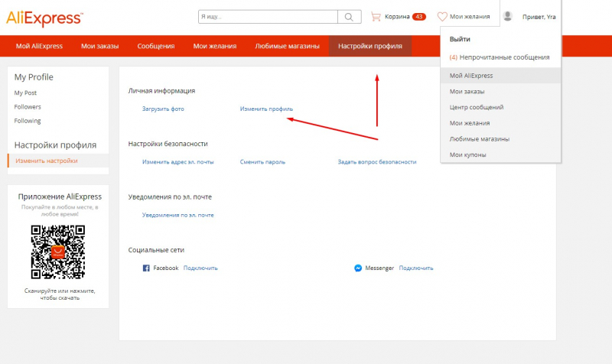Viewport: 612px width, 364px height.
Task: Select Мои желания in account dropdown
Action: pos(470,123)
